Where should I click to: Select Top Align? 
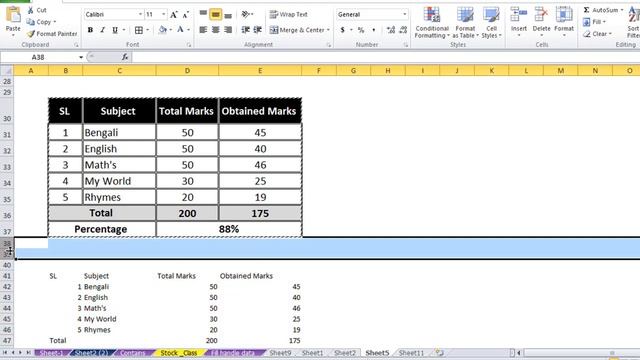tap(203, 15)
